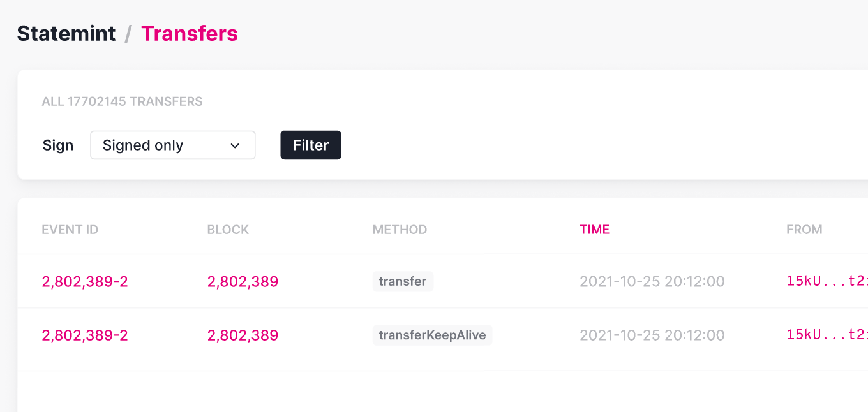Select the 'transferKeepAlive' method tag
The image size is (868, 412).
click(x=432, y=334)
